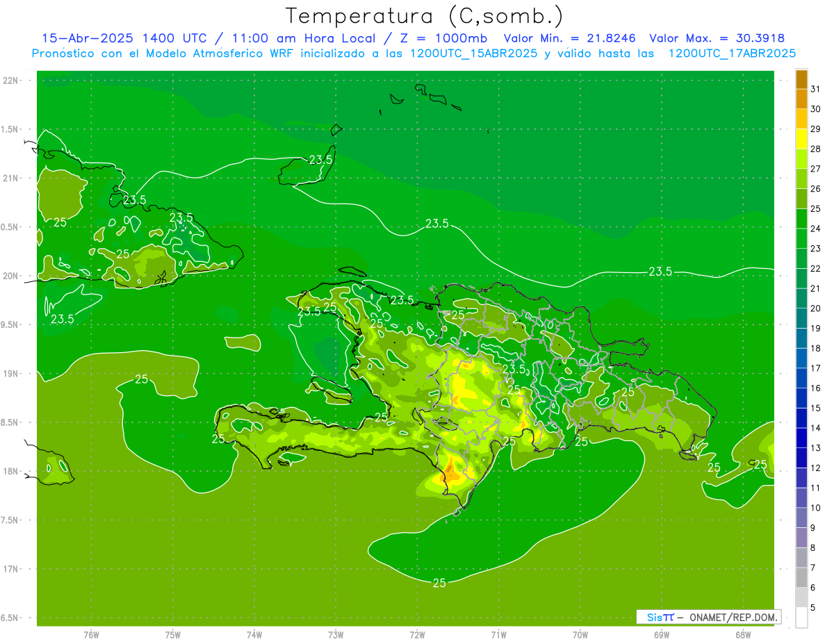Screen dimensions: 834x644
Task: Click the green legend swatch between 23 and 24
Action: click(801, 239)
